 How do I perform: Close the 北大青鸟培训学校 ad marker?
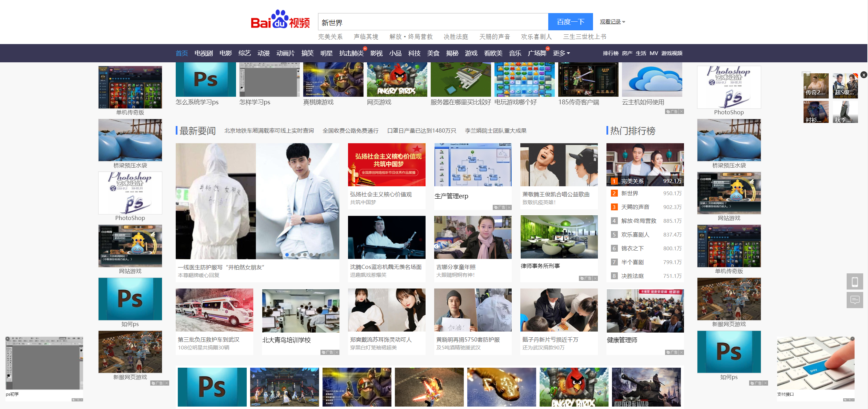click(x=337, y=352)
